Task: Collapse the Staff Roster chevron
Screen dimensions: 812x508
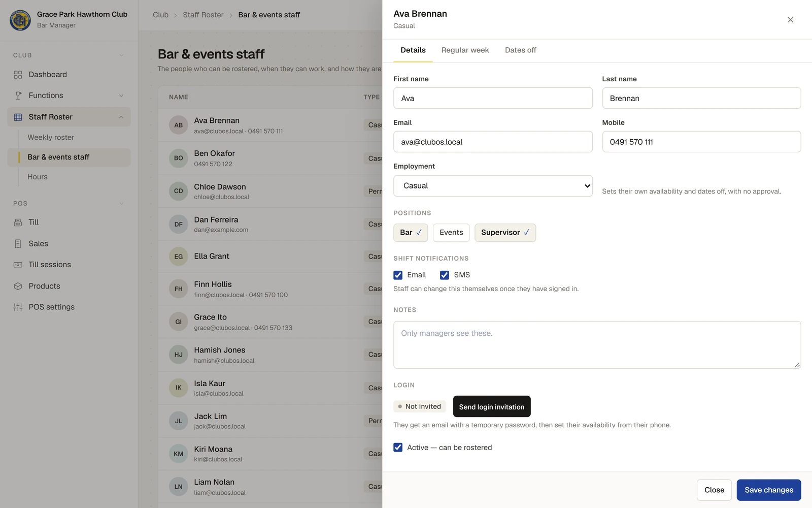Action: (121, 117)
